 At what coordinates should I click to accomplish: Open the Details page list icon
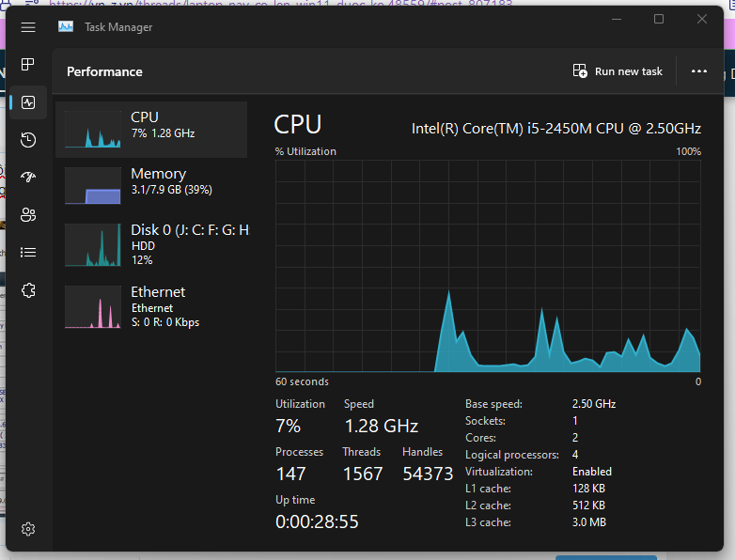click(28, 253)
